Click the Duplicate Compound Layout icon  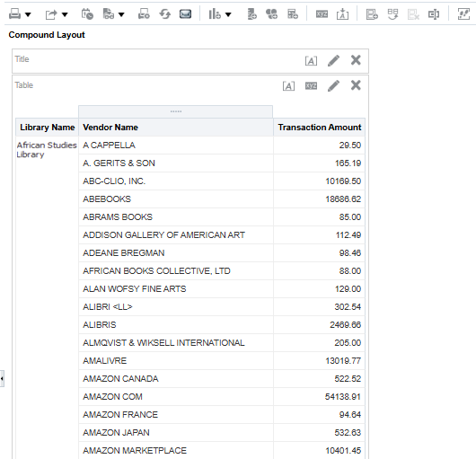pos(392,14)
